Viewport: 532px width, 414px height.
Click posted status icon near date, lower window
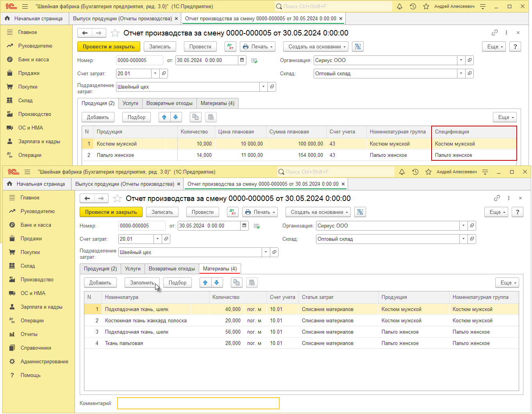(x=257, y=226)
